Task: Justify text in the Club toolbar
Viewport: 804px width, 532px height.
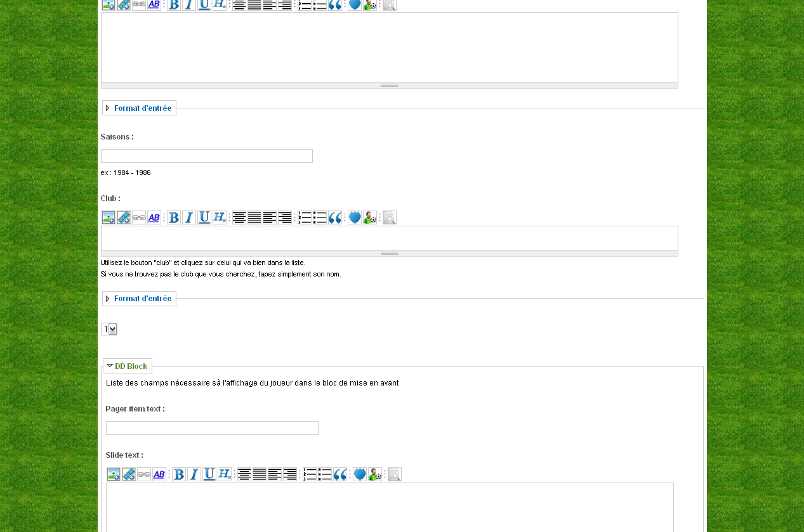Action: (x=254, y=217)
